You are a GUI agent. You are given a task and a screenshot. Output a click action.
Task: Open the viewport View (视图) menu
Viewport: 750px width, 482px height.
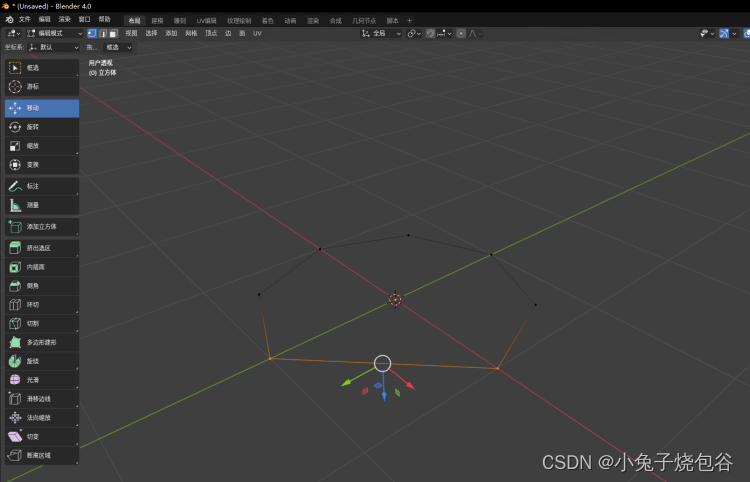tap(131, 33)
